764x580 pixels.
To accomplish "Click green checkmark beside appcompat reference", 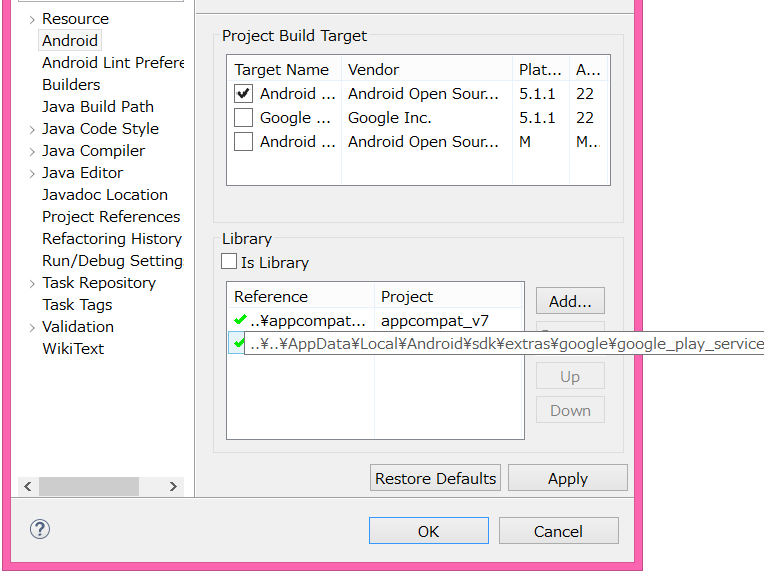I will pyautogui.click(x=240, y=320).
